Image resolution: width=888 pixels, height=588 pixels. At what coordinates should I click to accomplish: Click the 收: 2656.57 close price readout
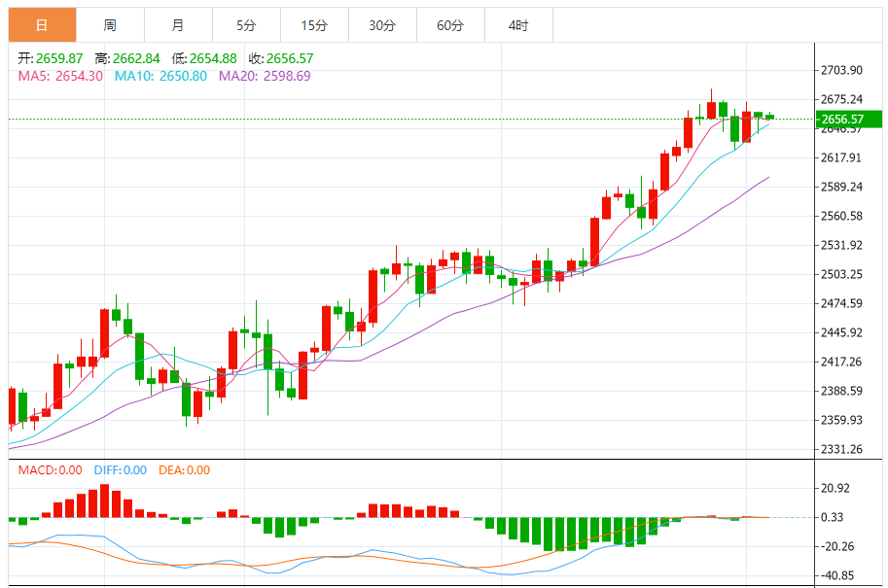pos(281,58)
